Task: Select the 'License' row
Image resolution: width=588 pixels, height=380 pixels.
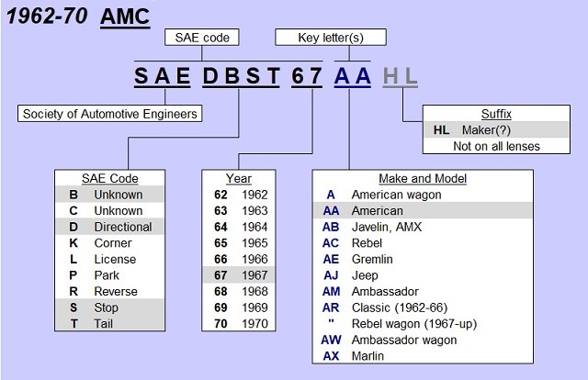Action: [x=109, y=259]
